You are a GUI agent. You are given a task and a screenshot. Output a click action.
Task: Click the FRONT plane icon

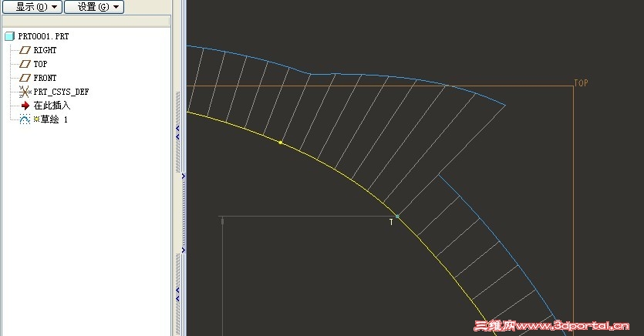[x=25, y=78]
